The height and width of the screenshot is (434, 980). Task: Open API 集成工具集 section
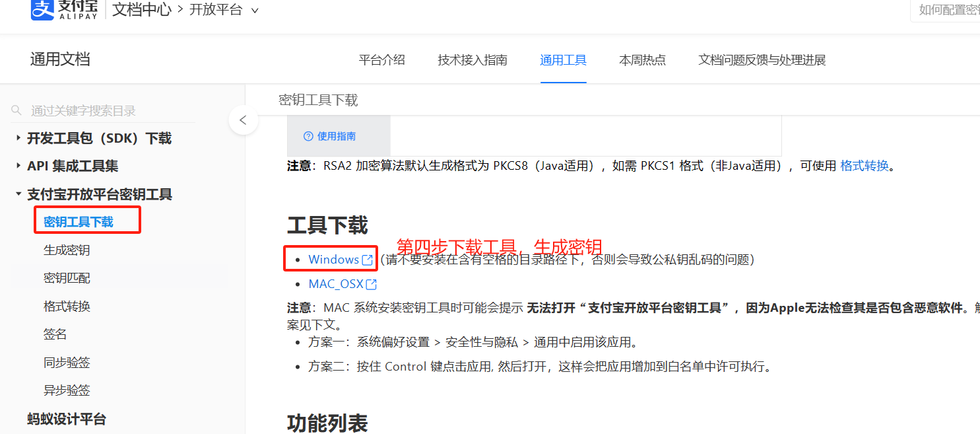pyautogui.click(x=73, y=166)
